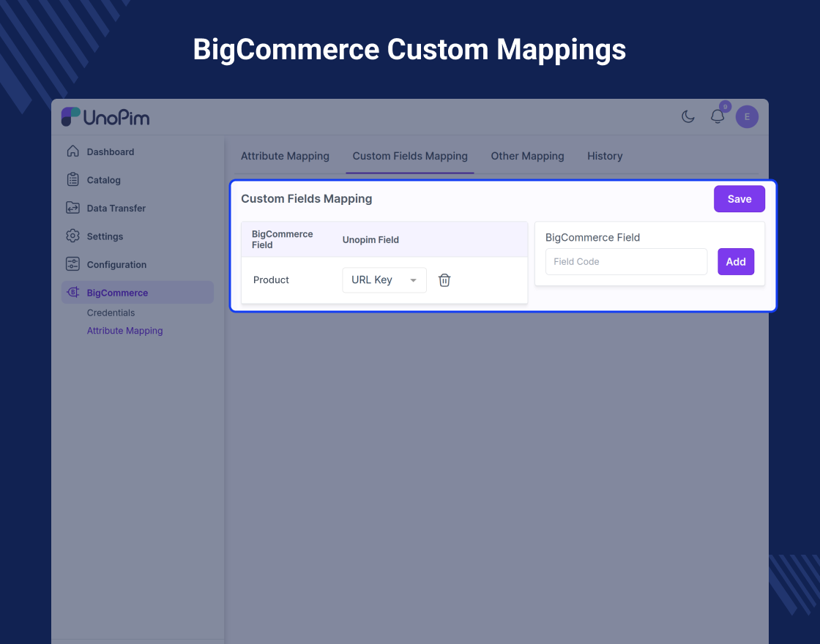
Task: Select the BigCommerce sidebar icon
Action: 72,292
